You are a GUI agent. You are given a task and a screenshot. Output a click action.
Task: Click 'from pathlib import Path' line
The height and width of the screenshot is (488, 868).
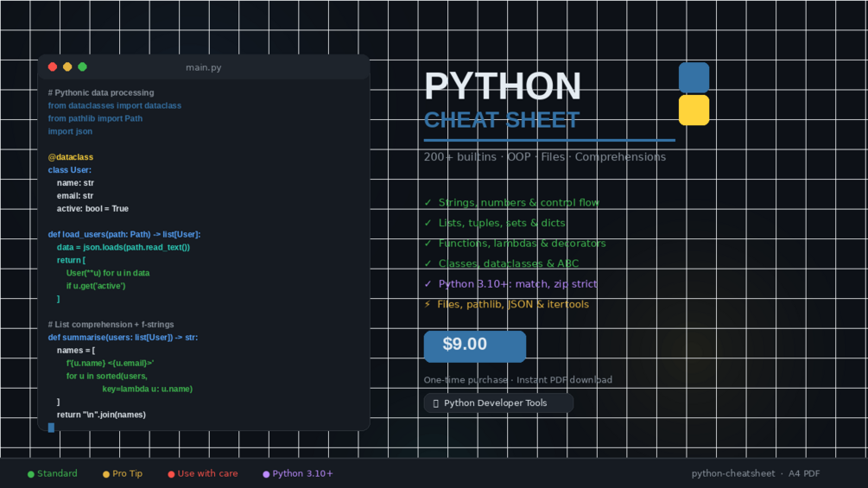pyautogui.click(x=95, y=118)
